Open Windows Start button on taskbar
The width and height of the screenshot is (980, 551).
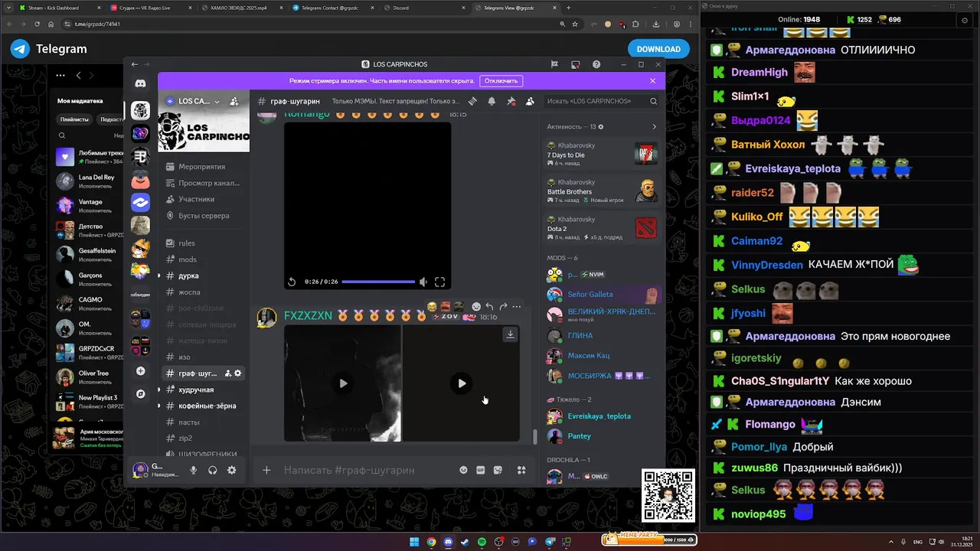tap(414, 542)
